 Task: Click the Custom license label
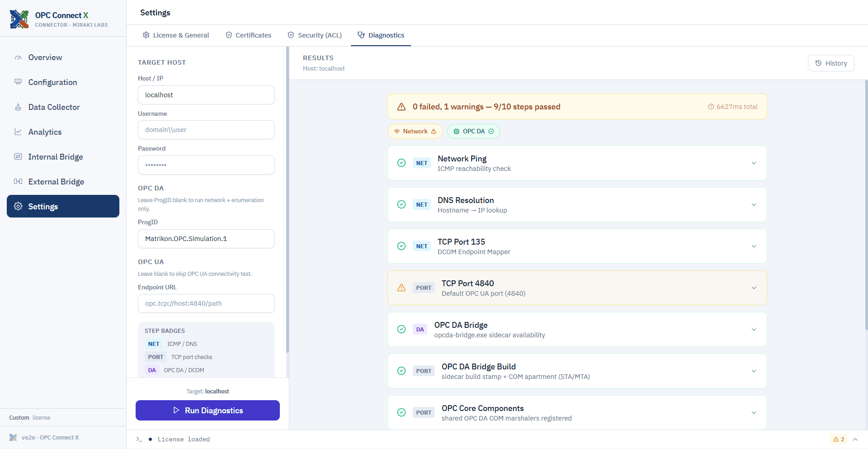(30, 418)
